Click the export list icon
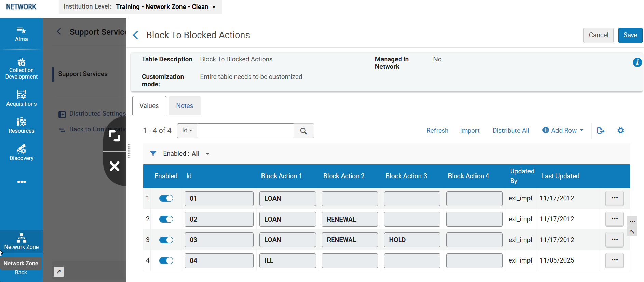This screenshot has height=282, width=644. pyautogui.click(x=600, y=131)
